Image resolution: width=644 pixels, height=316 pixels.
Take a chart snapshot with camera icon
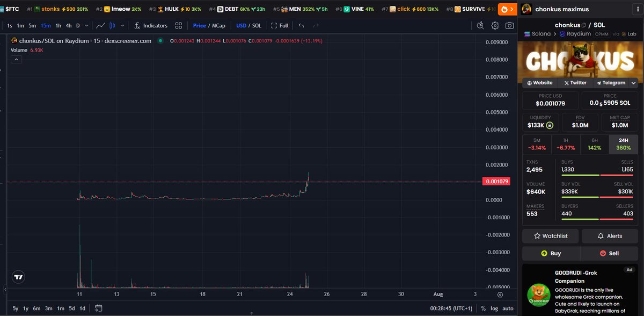tap(509, 25)
